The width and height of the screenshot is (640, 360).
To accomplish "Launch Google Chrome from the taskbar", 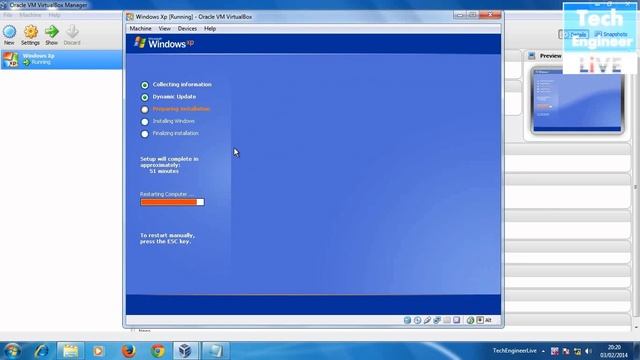I will point(158,351).
